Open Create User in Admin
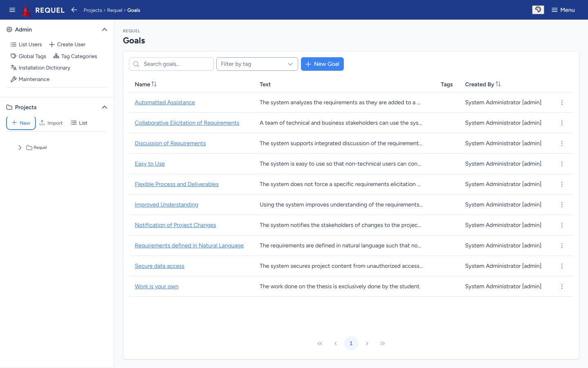Image resolution: width=588 pixels, height=368 pixels. click(67, 45)
